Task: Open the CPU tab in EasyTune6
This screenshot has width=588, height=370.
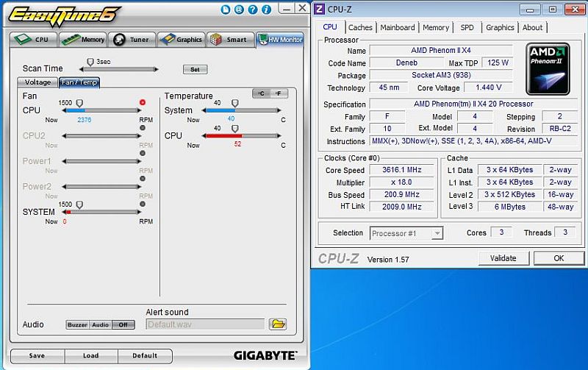Action: point(33,40)
